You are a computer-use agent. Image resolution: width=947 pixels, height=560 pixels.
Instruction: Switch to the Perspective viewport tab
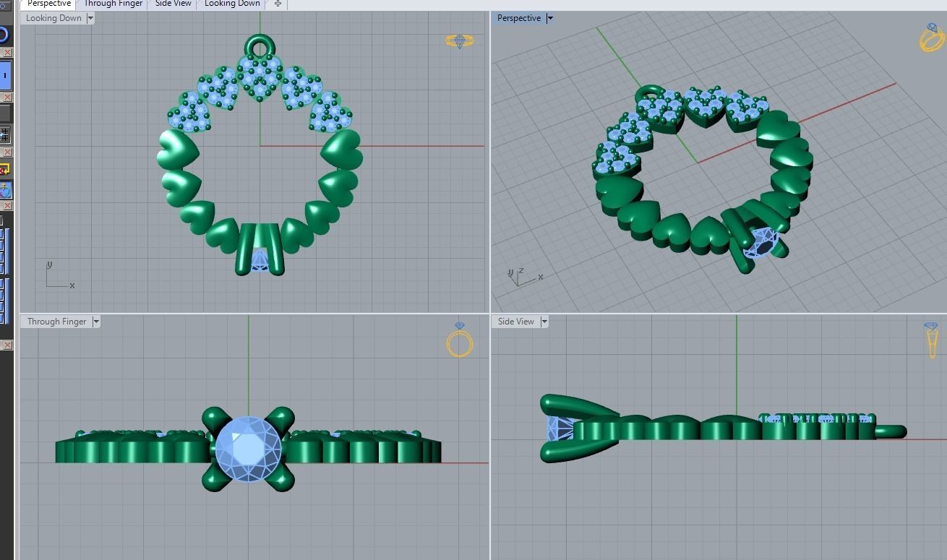click(48, 4)
